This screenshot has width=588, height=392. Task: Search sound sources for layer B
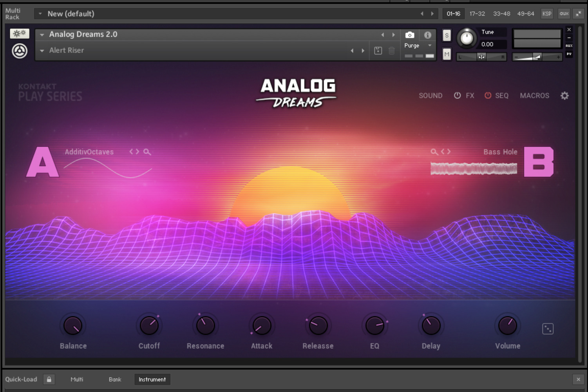coord(434,152)
